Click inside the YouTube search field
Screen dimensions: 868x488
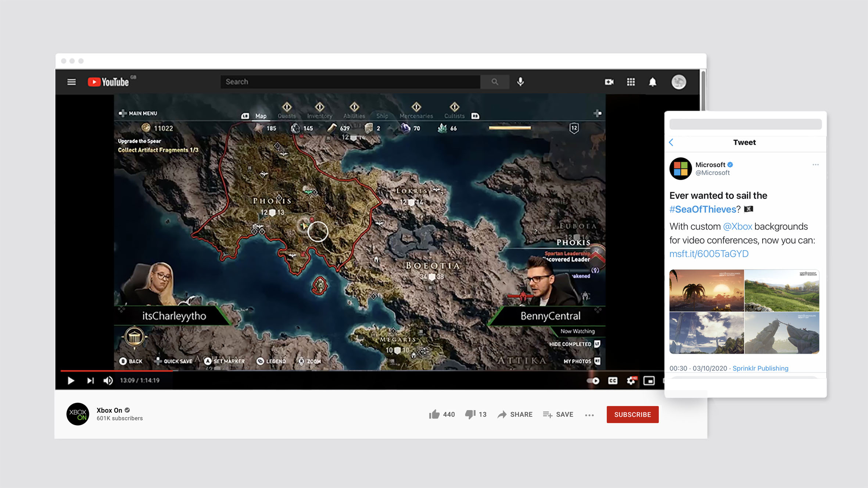[349, 82]
